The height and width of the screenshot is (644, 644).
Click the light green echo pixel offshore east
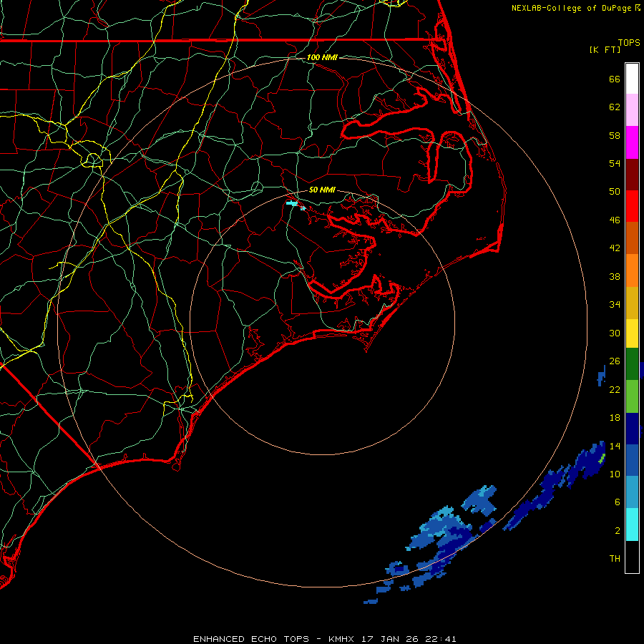[602, 459]
